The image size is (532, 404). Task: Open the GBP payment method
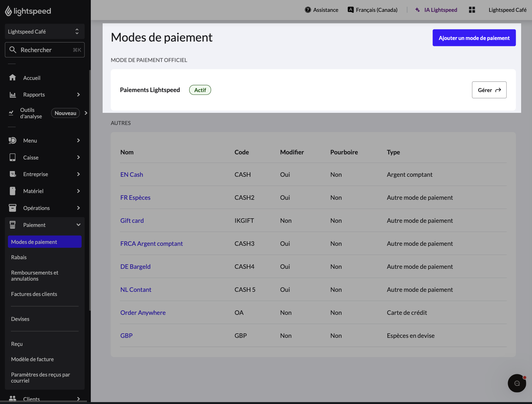tap(126, 336)
